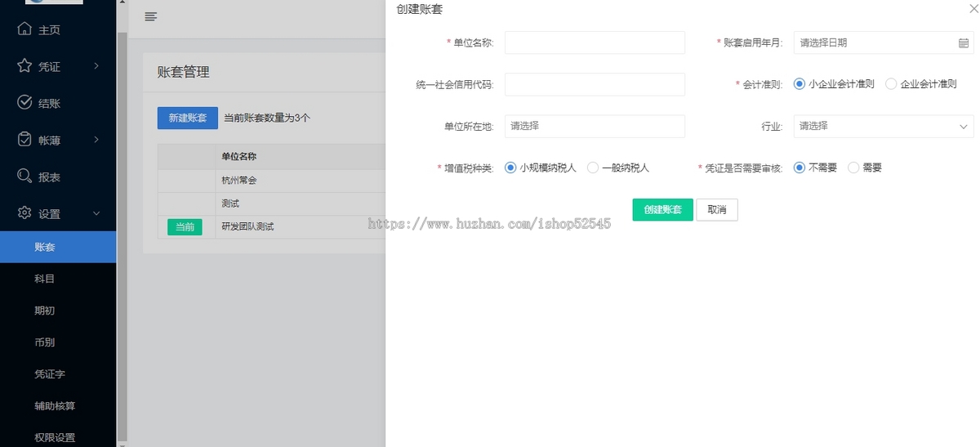The width and height of the screenshot is (980, 447).
Task: Open the 结账 menu item
Action: coord(58,103)
